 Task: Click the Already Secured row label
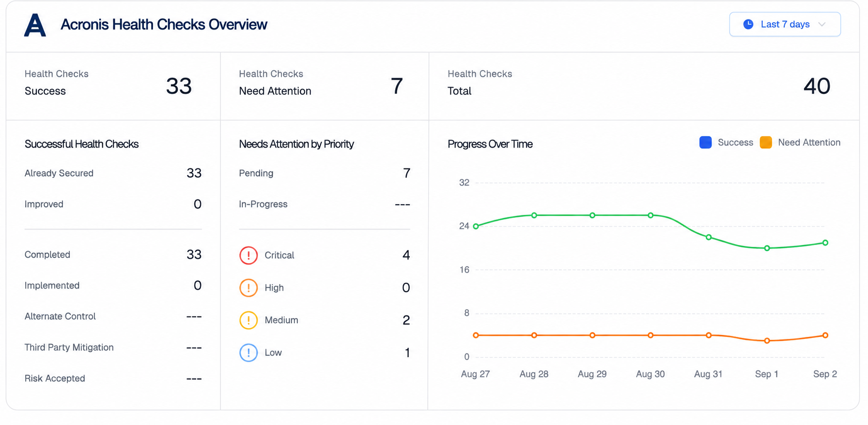pos(59,173)
